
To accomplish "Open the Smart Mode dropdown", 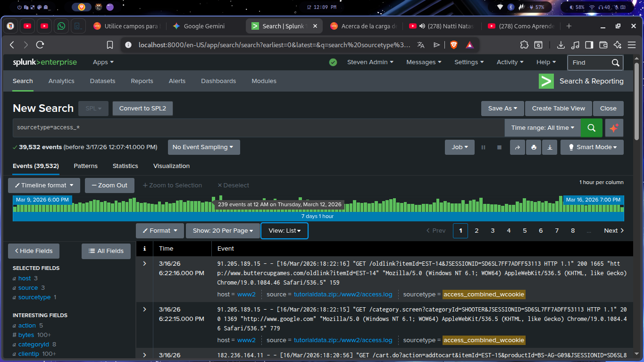I will (592, 147).
